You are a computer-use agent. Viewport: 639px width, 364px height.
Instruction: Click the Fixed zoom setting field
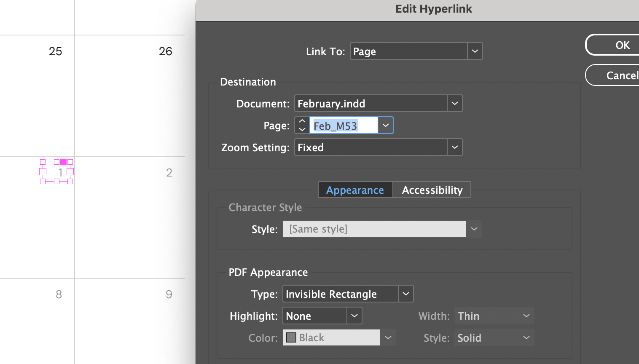pos(371,147)
